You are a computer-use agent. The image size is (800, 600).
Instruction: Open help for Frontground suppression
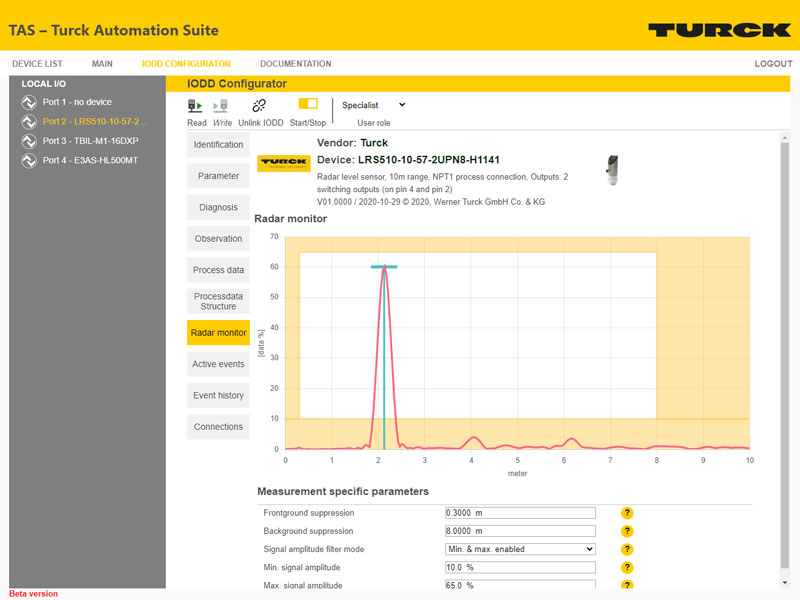[627, 513]
